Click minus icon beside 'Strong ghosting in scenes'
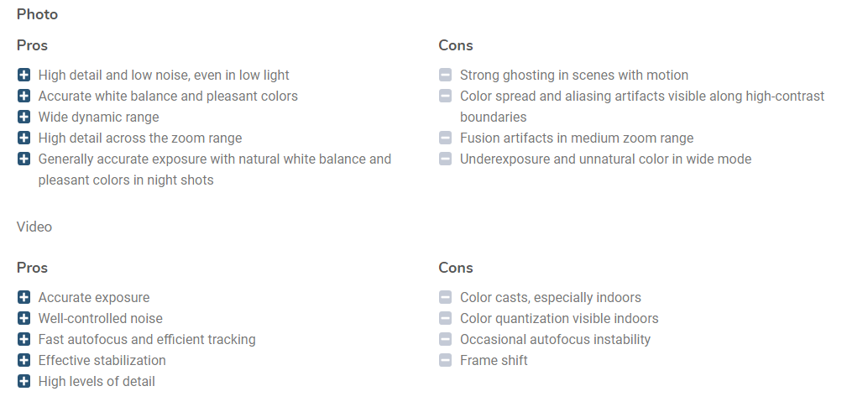 (x=446, y=75)
